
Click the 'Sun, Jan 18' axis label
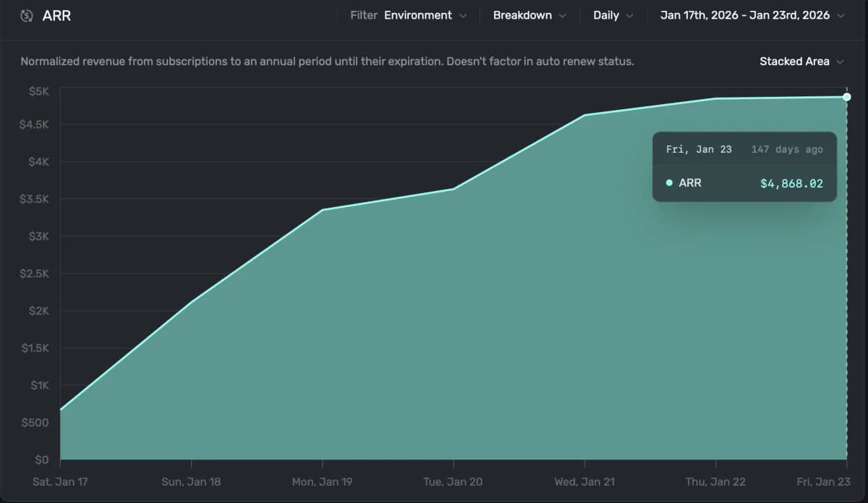pos(191,481)
